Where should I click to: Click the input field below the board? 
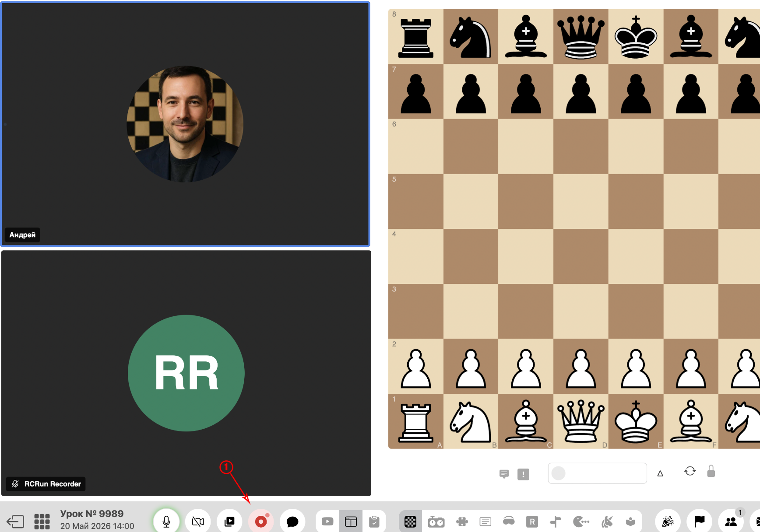tap(597, 473)
